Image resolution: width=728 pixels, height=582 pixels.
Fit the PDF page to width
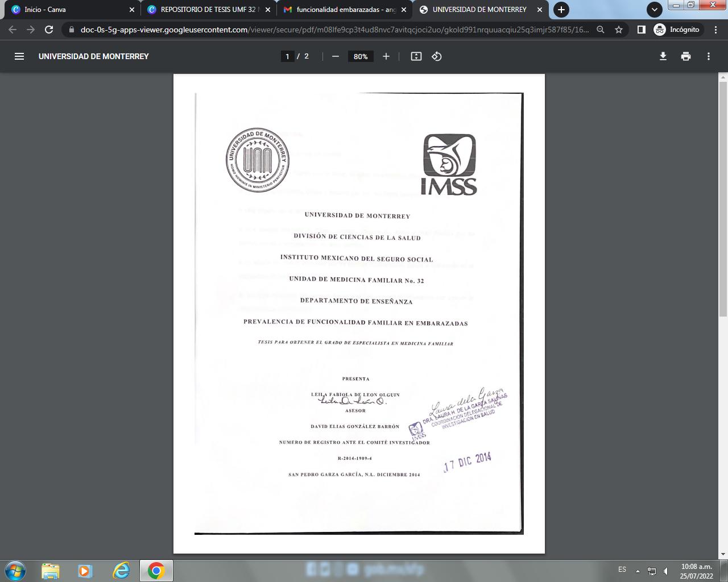tap(416, 56)
